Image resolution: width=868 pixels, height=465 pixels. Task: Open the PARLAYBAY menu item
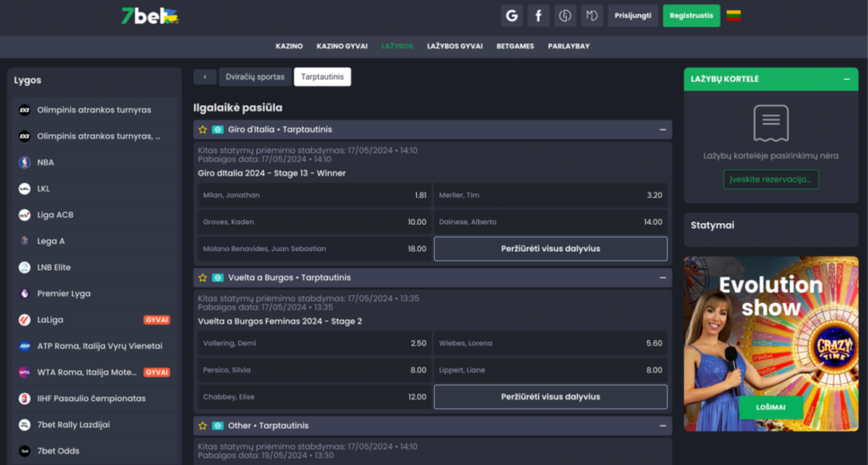click(569, 47)
